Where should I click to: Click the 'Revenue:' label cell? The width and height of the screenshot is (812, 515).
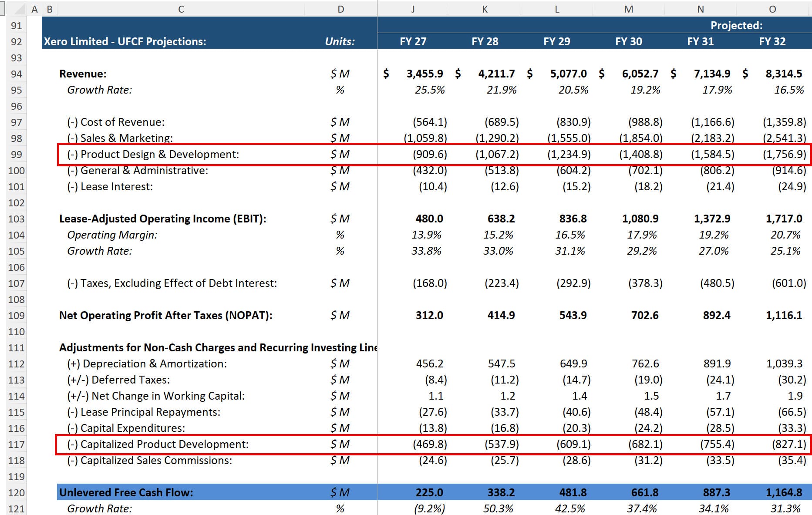point(83,74)
